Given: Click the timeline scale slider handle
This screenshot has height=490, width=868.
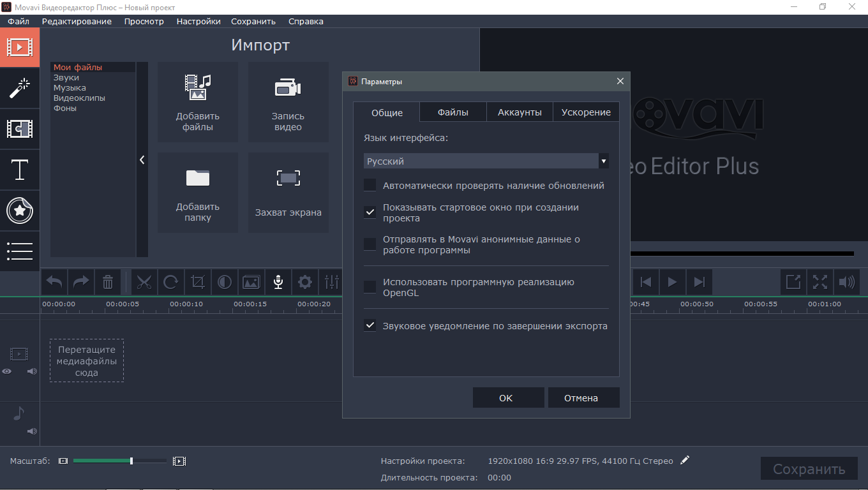Looking at the screenshot, I should [131, 461].
